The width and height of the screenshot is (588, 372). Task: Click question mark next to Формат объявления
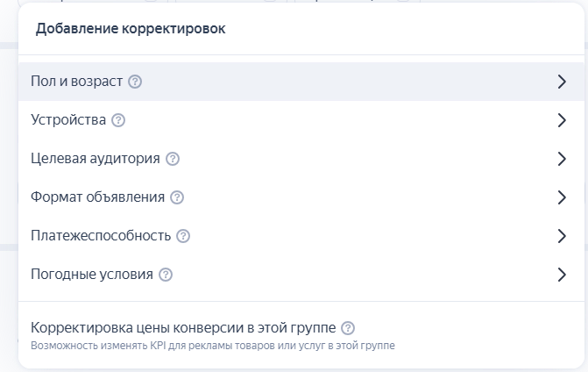point(177,197)
